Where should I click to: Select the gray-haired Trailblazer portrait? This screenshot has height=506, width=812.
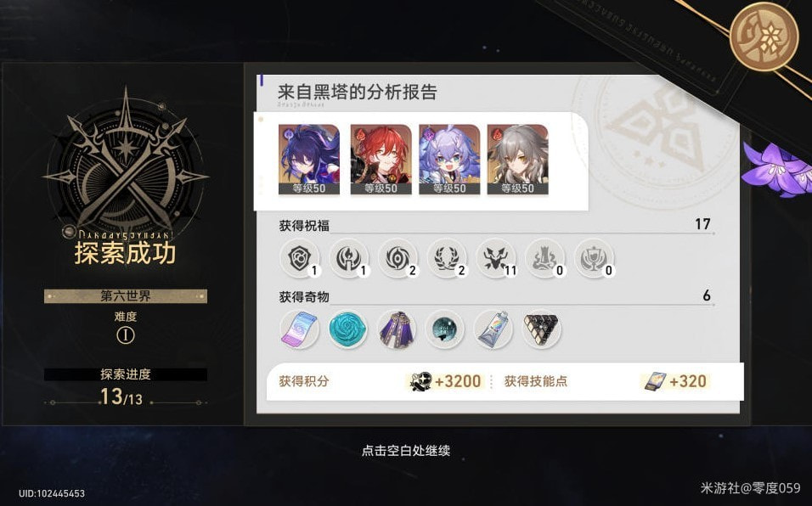pyautogui.click(x=517, y=160)
